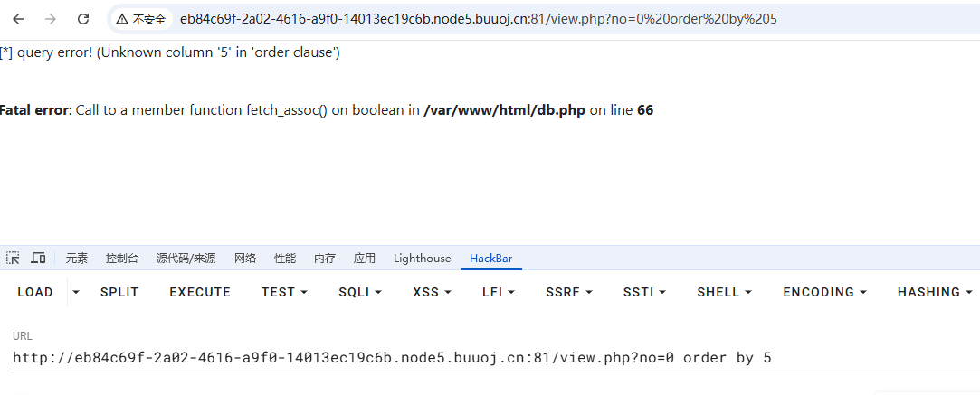Expand the XSS dropdown
980x395 pixels.
pos(432,292)
